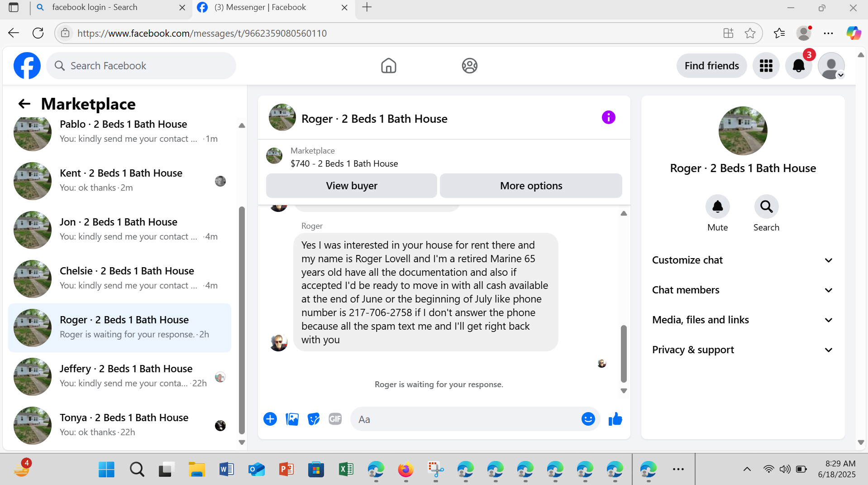Open more actions plus icon in composer
Viewport: 868px width, 485px height.
tap(270, 419)
